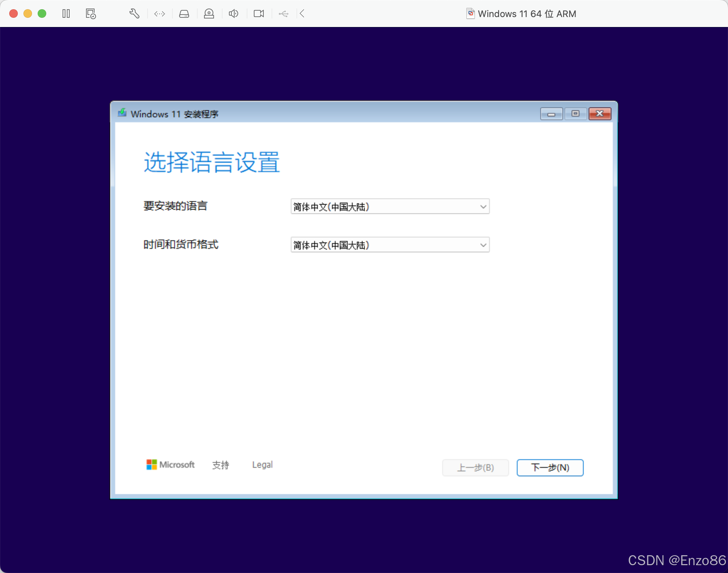Click the sound speaker icon

[234, 14]
